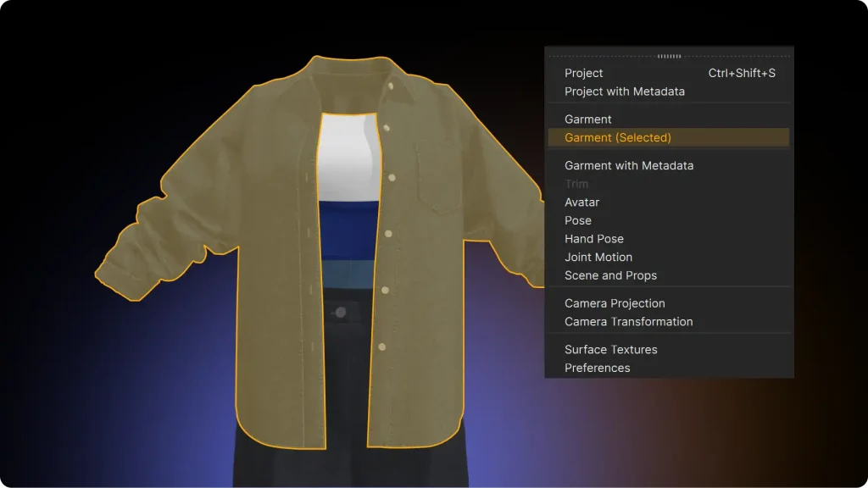Image resolution: width=868 pixels, height=488 pixels.
Task: Select the plain Garment menu entry
Action: (x=588, y=119)
